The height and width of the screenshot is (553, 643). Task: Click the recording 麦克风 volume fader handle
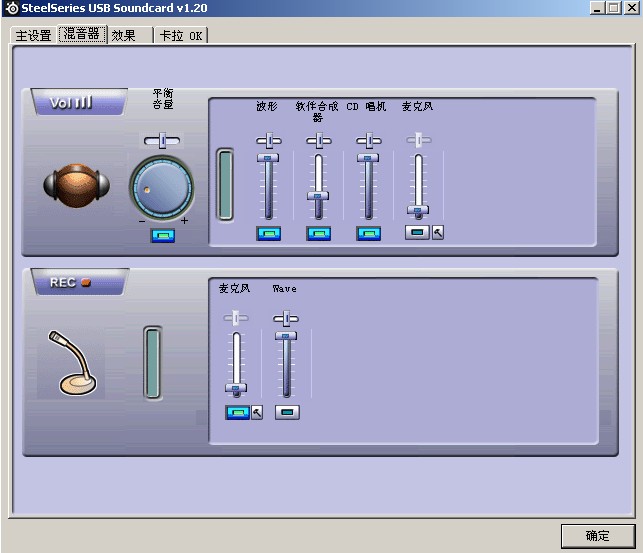236,388
